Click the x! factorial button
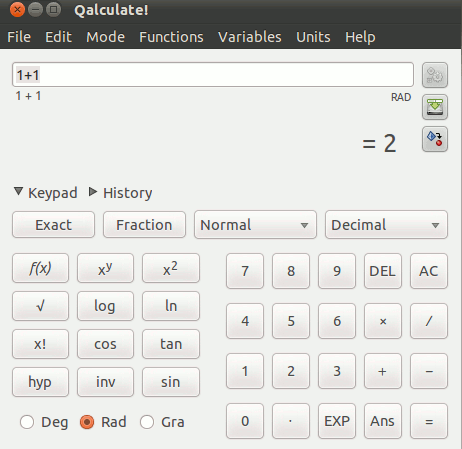Image resolution: width=462 pixels, height=449 pixels. [40, 344]
